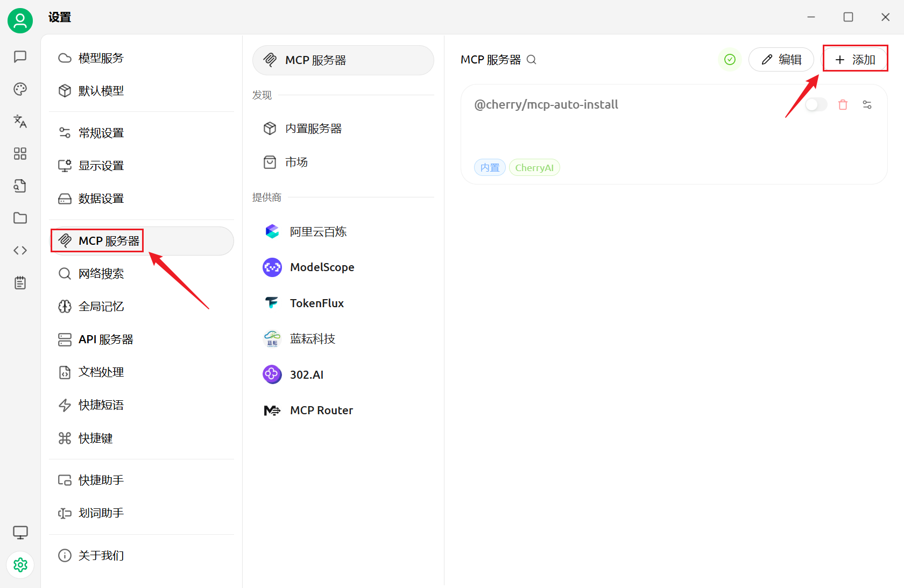This screenshot has height=588, width=904.
Task: Click the 添加 add button
Action: [x=855, y=59]
